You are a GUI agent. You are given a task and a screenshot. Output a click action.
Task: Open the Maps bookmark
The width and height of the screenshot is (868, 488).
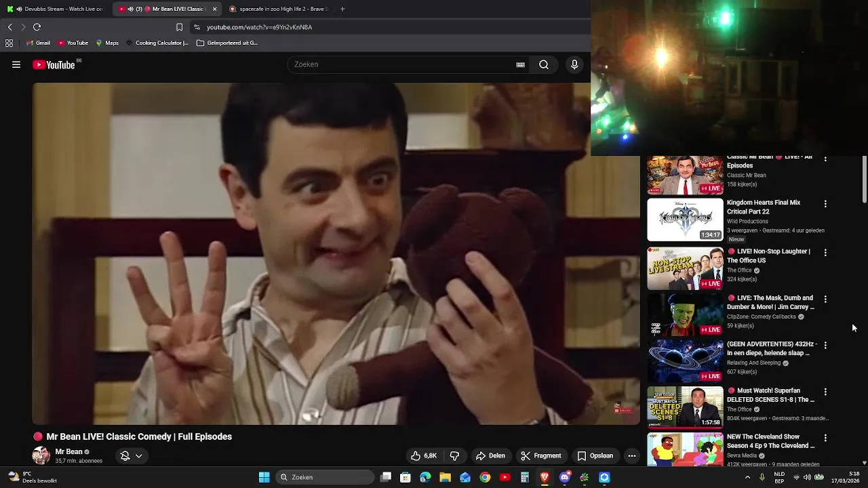click(x=107, y=43)
